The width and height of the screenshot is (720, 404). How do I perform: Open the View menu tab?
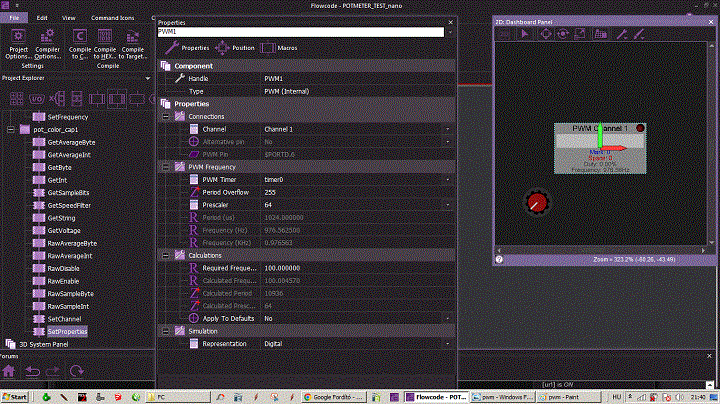coord(68,18)
